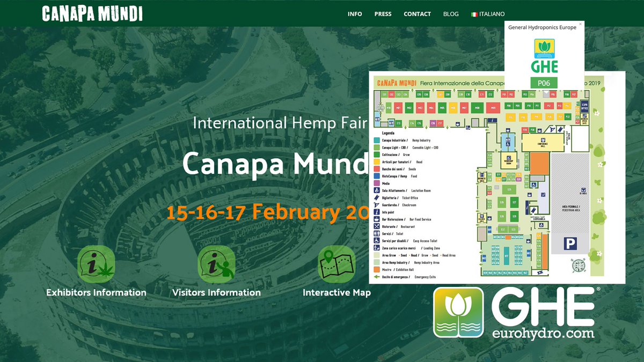Open the Interactive Map icon

(x=336, y=264)
